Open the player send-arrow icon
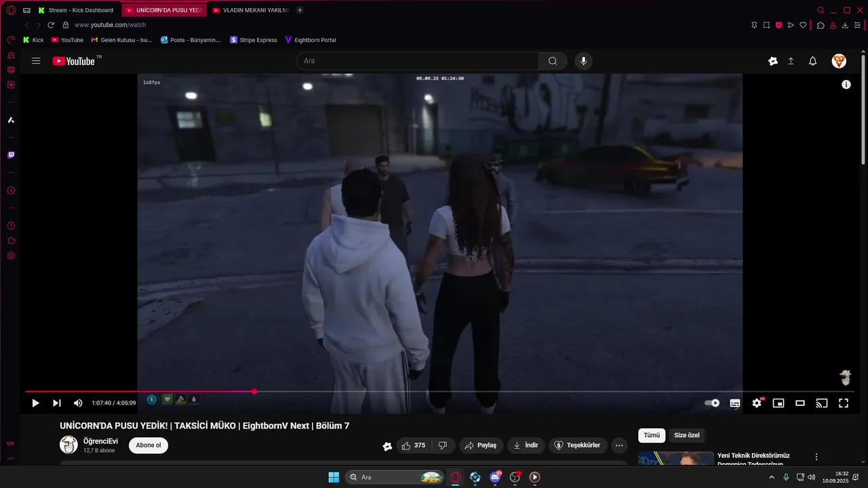868x488 pixels. pos(791,25)
